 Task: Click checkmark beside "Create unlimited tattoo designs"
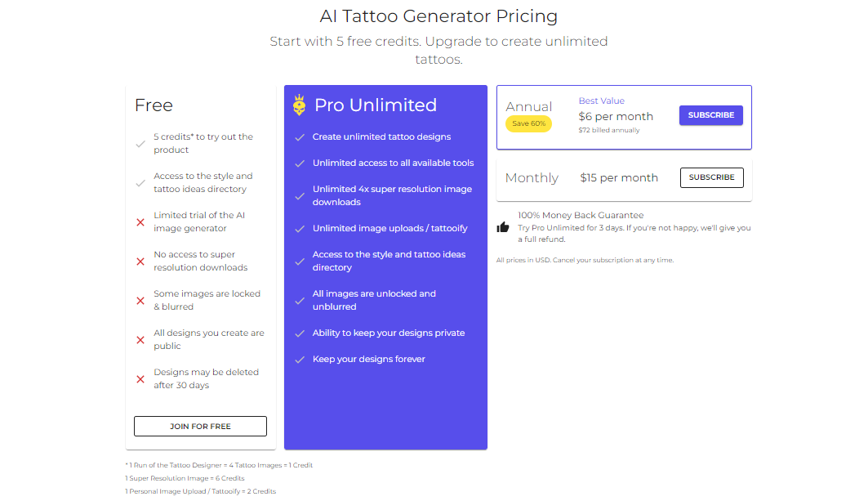tap(300, 136)
